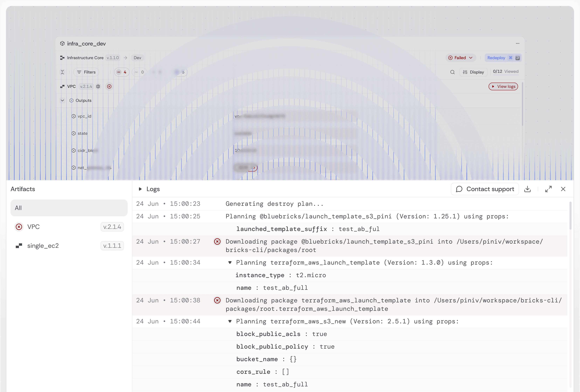The width and height of the screenshot is (580, 392).
Task: Open the Failed status dropdown
Action: pyautogui.click(x=461, y=58)
